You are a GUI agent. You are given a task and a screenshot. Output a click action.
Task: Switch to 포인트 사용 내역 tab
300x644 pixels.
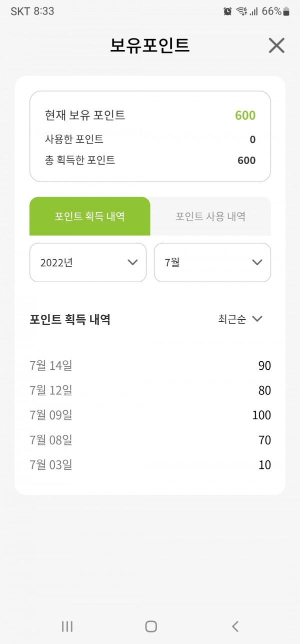click(210, 216)
